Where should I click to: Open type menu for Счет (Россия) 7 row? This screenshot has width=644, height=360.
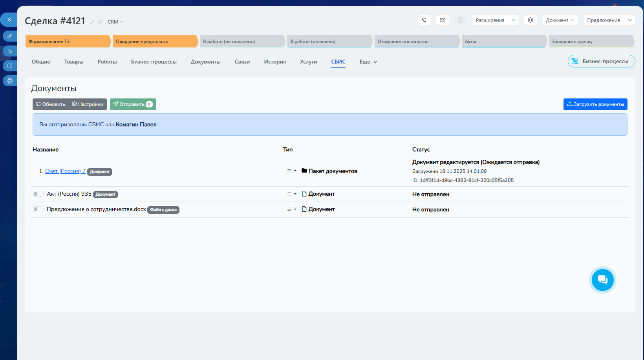coord(292,171)
